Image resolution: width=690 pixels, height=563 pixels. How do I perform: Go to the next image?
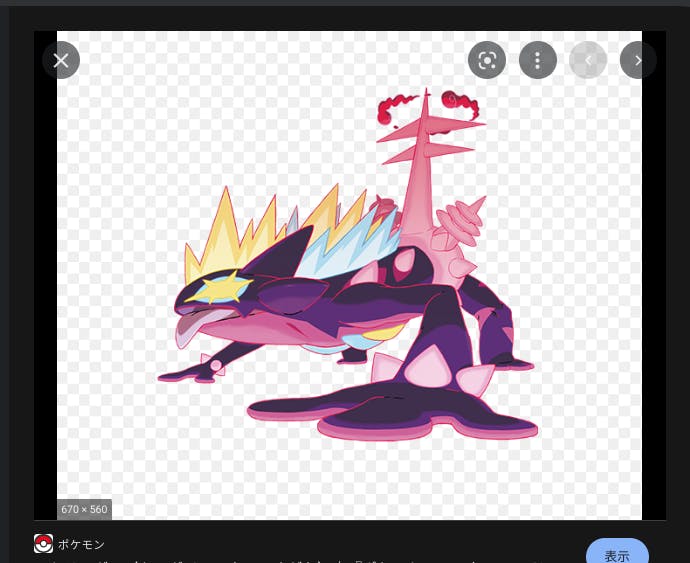click(638, 60)
